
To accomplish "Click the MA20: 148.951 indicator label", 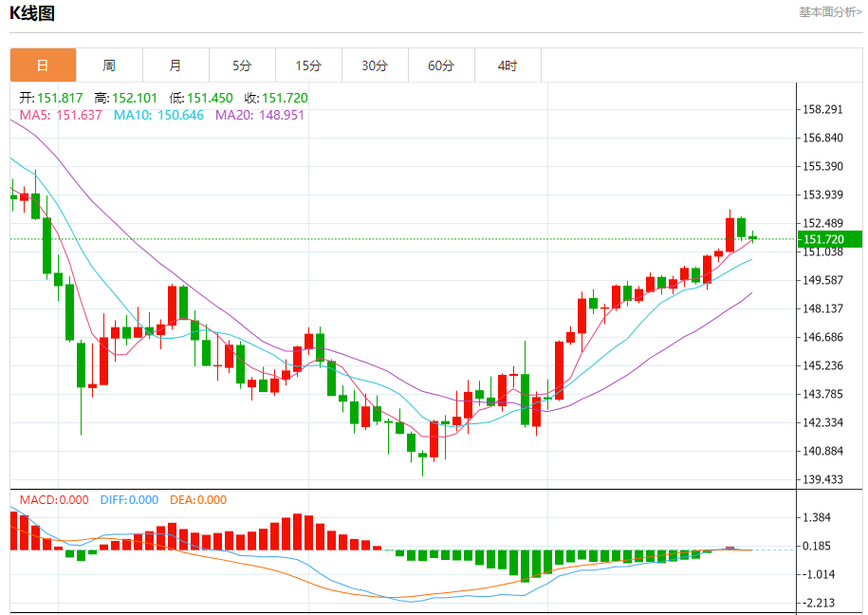I will tap(259, 115).
